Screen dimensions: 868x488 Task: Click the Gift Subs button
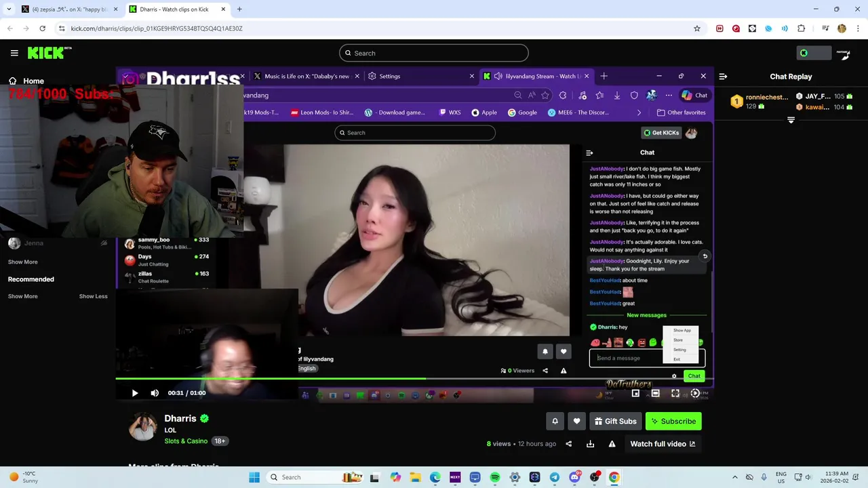coord(615,421)
